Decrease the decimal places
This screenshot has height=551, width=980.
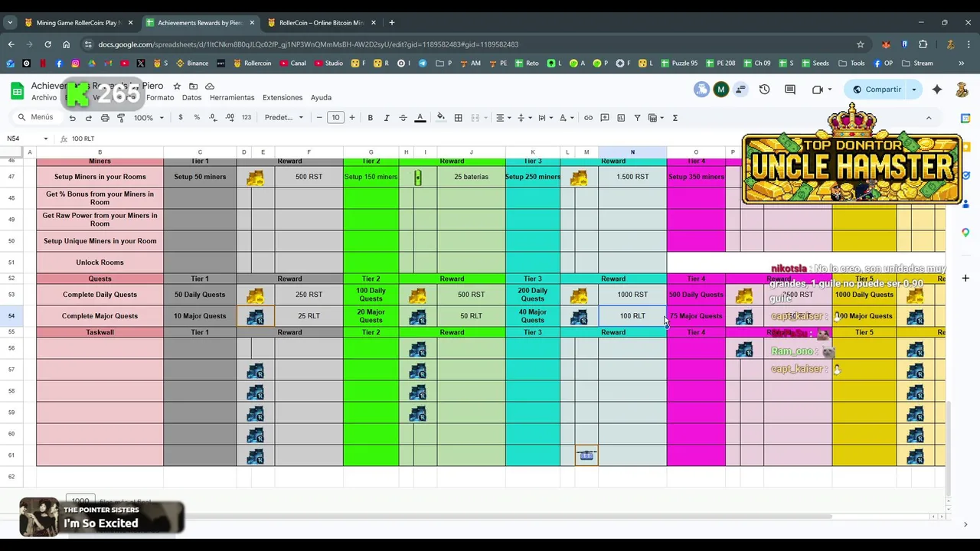click(212, 118)
